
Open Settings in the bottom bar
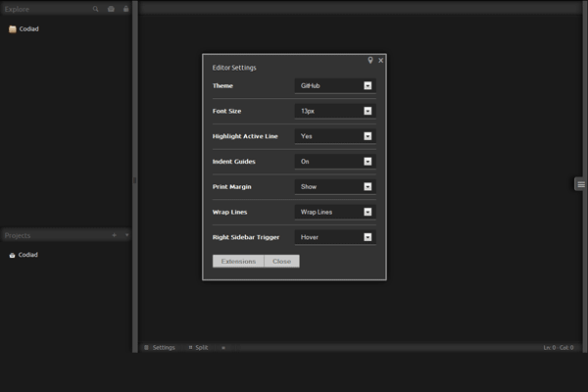[x=159, y=347]
